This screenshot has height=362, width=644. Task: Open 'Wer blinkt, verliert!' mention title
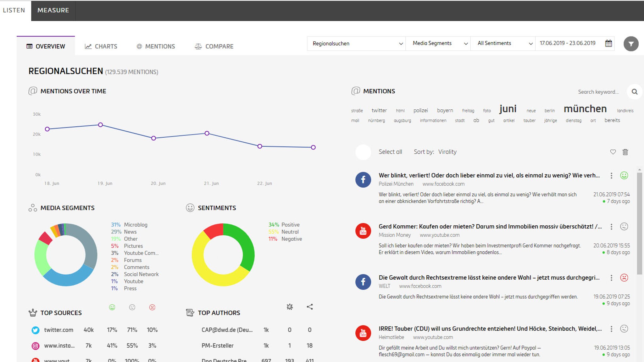click(x=489, y=175)
